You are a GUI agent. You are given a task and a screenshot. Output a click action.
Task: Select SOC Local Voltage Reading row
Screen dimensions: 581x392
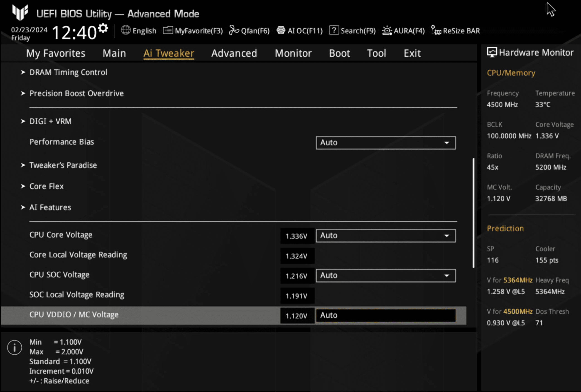pos(77,295)
